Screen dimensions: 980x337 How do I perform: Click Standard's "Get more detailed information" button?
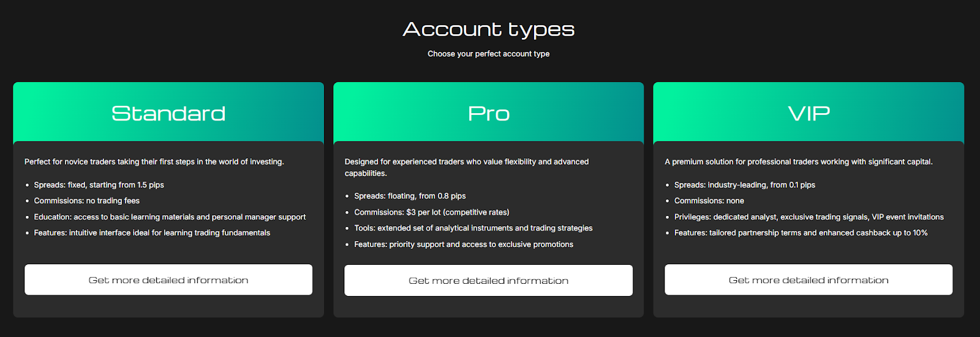point(168,280)
